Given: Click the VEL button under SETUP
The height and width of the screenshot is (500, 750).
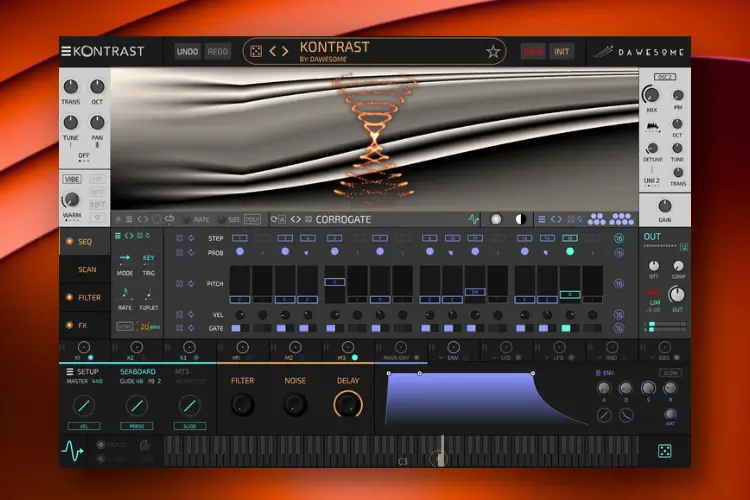Looking at the screenshot, I should (84, 426).
